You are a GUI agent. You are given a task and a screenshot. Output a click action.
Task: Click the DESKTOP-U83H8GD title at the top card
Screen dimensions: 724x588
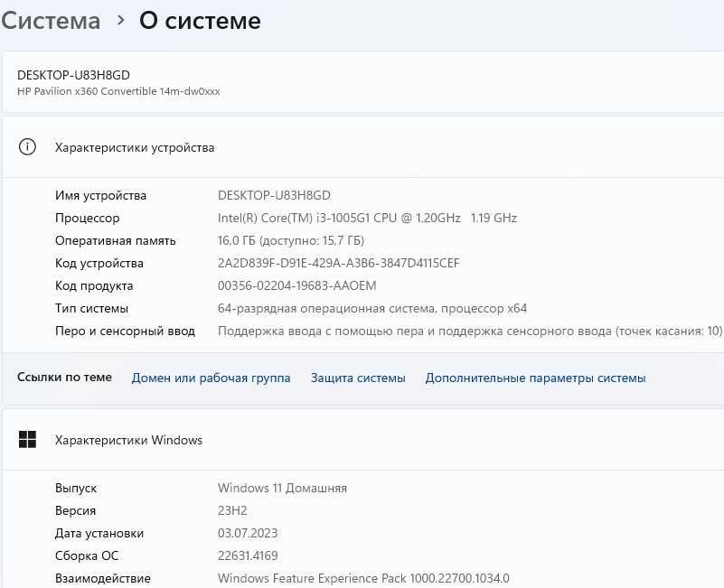click(x=73, y=75)
